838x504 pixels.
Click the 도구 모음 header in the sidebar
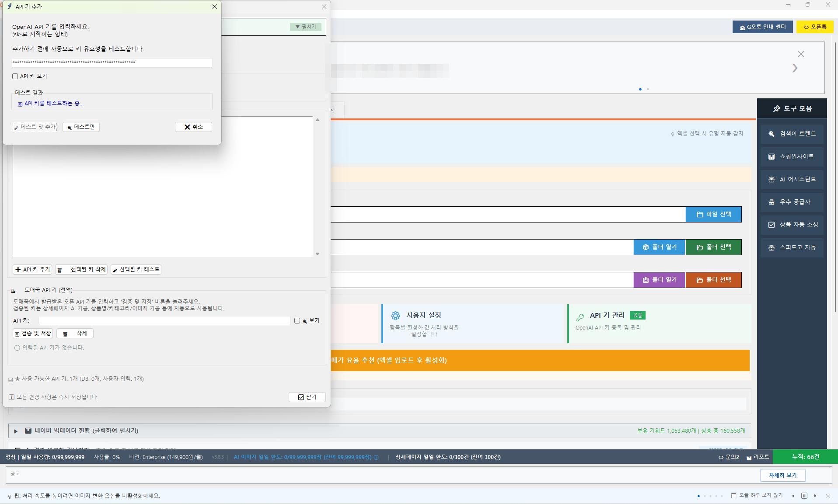point(792,108)
